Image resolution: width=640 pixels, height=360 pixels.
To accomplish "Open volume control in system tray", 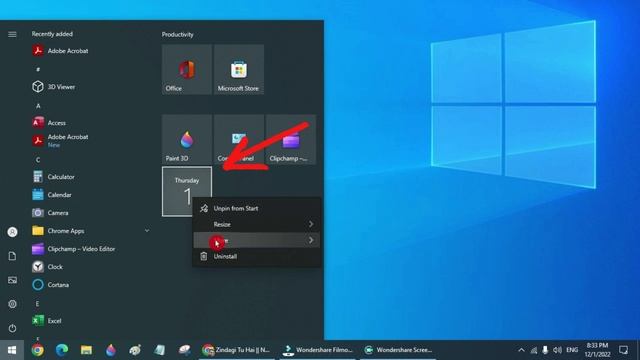I will tap(557, 350).
